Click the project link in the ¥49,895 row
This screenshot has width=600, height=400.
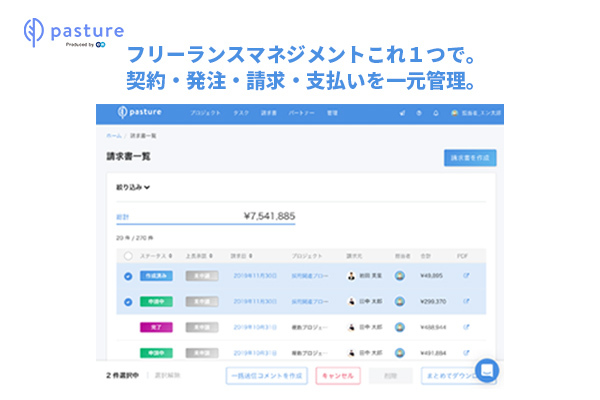point(310,276)
